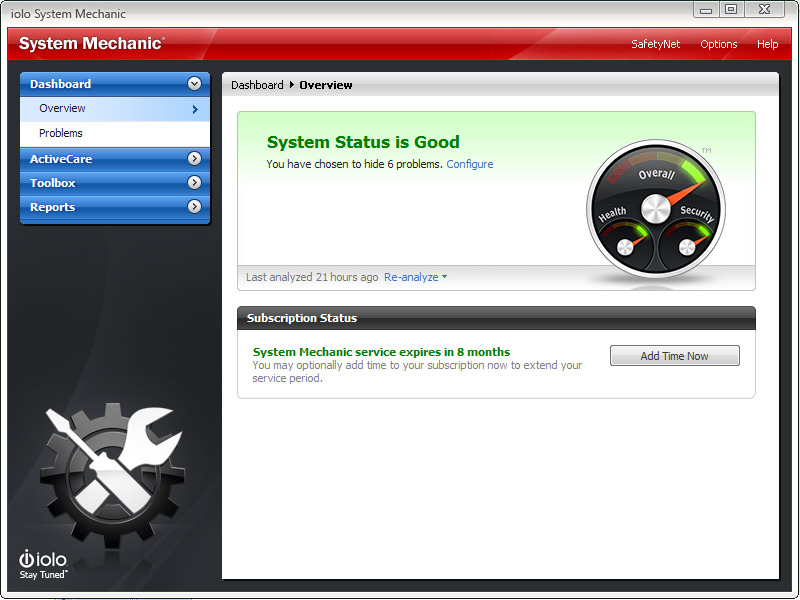The width and height of the screenshot is (800, 600).
Task: Maximize the iolo System Mechanic window
Action: click(x=731, y=10)
